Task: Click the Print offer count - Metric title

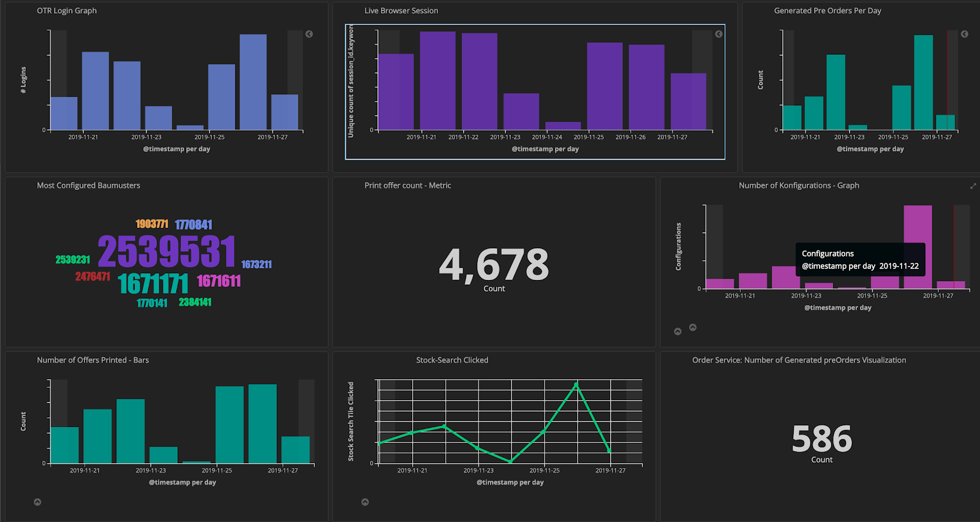Action: [x=407, y=185]
